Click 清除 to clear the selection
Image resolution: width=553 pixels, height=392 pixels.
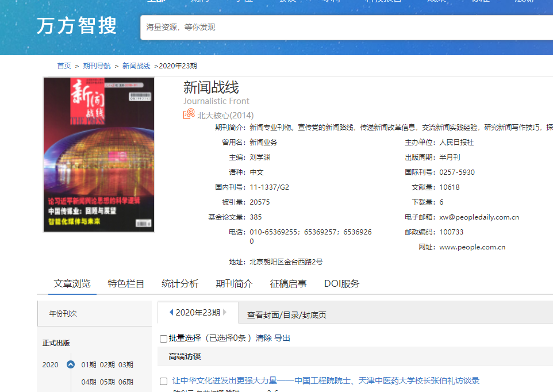(264, 338)
